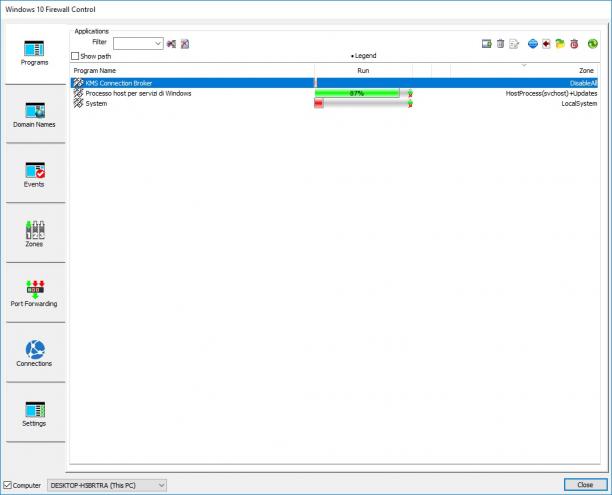
Task: Open the Port Forwarding section
Action: [x=34, y=294]
